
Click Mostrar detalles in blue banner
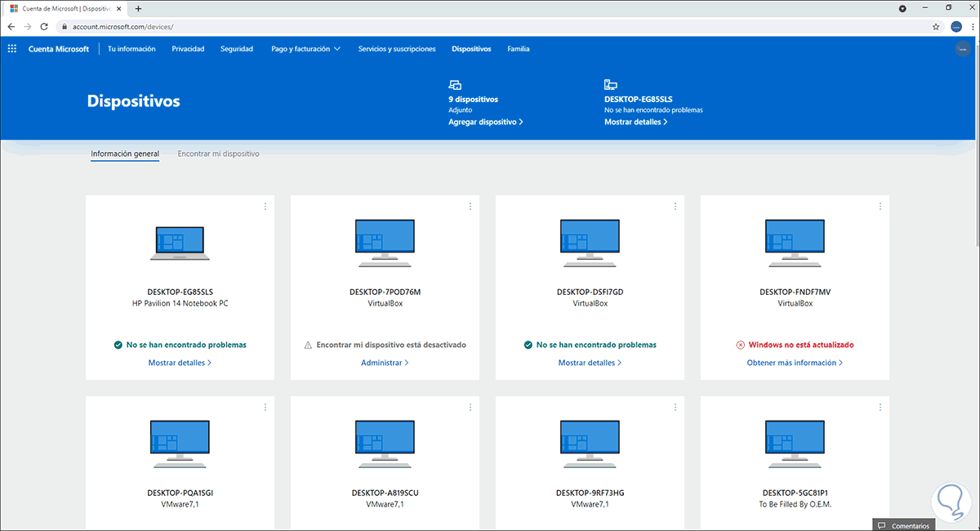click(636, 122)
